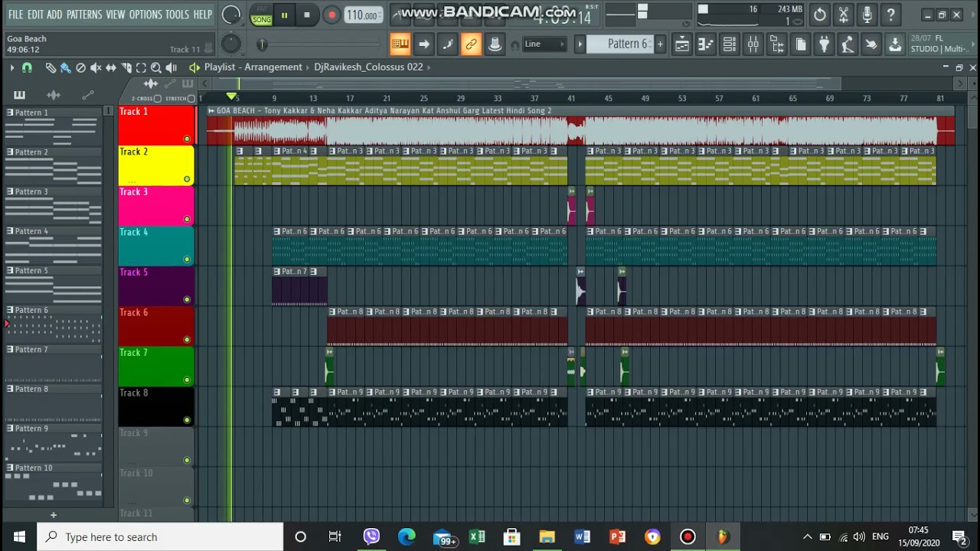Image resolution: width=980 pixels, height=551 pixels.
Task: Click the Render audio export icon
Action: [x=895, y=44]
